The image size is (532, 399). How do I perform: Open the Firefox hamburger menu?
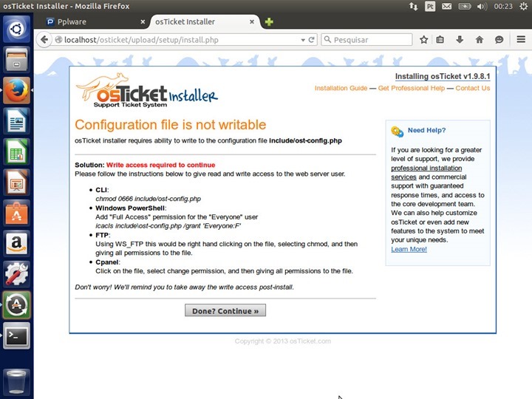pyautogui.click(x=521, y=39)
